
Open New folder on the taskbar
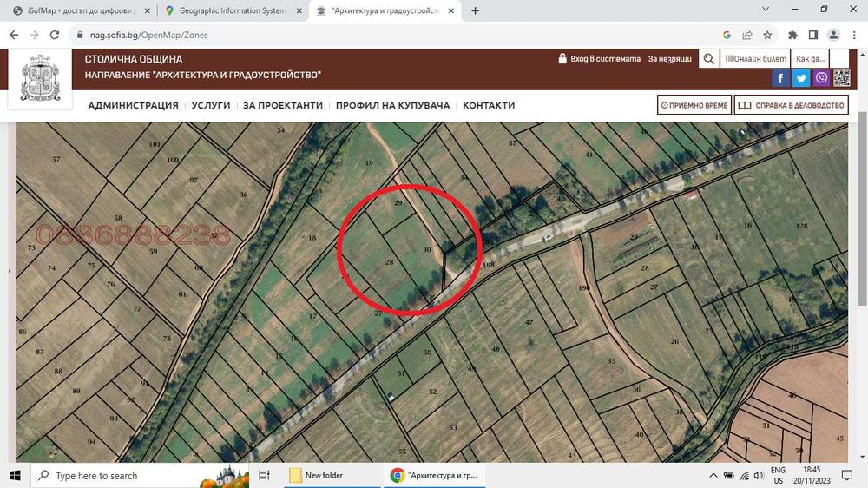coord(332,475)
